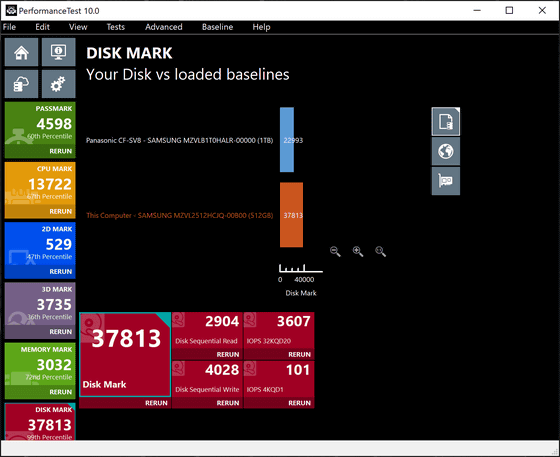Screen dimensions: 560x457
Task: Select the 2D Mark 529 tile
Action: click(40, 244)
